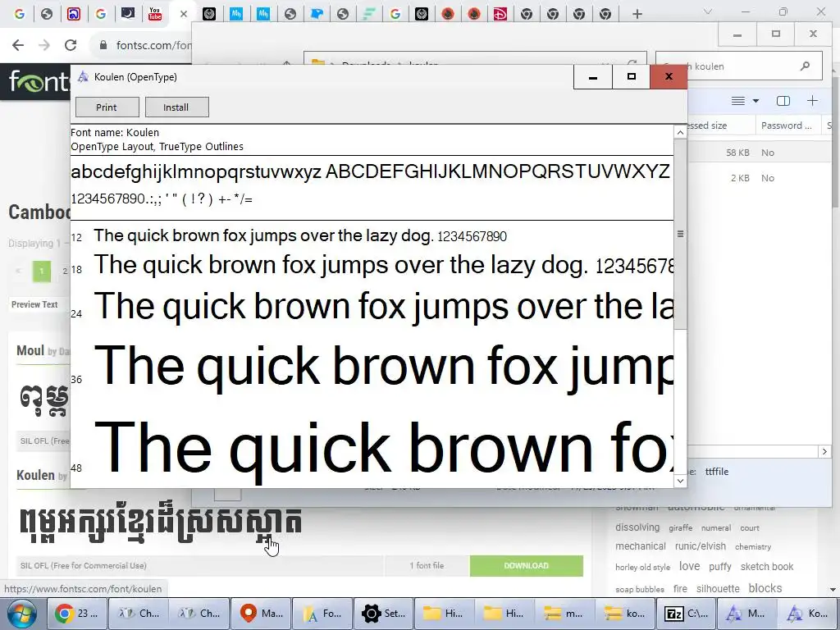840x630 pixels.
Task: Open the 7-Zip taskbar item
Action: 686,614
